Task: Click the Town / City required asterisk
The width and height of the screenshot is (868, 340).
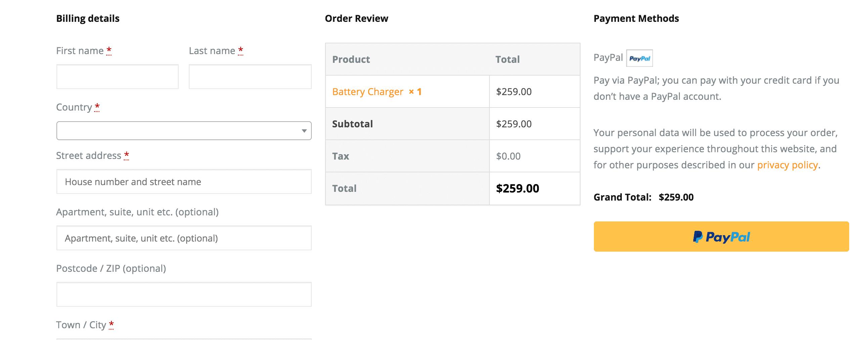Action: (x=111, y=325)
